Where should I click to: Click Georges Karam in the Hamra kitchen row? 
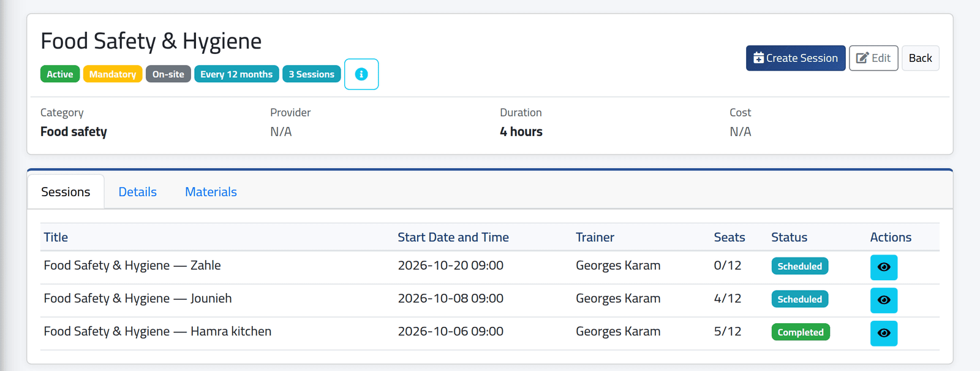(618, 332)
